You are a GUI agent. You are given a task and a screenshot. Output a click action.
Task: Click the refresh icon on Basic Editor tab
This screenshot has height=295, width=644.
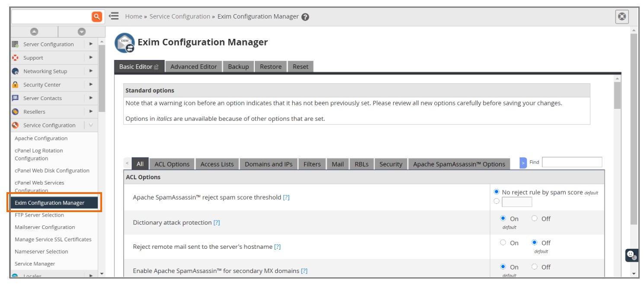(157, 67)
